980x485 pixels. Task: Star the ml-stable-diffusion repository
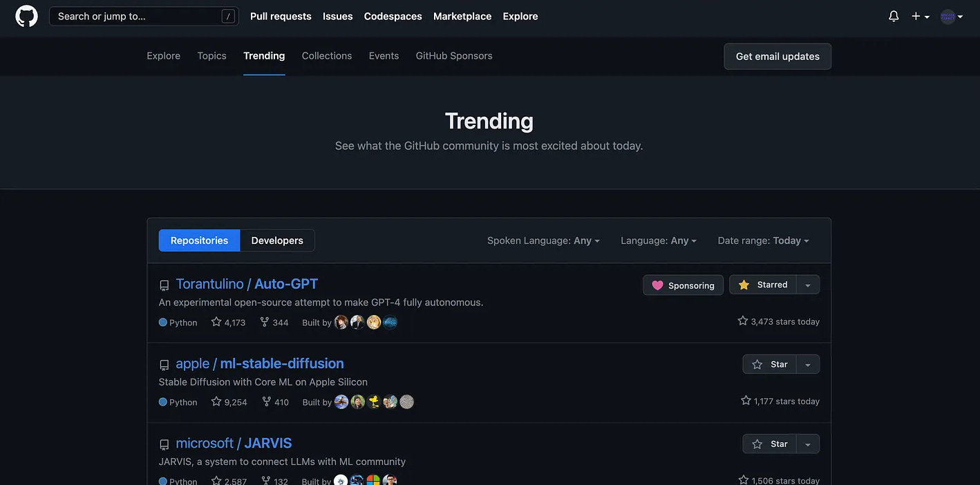point(769,364)
